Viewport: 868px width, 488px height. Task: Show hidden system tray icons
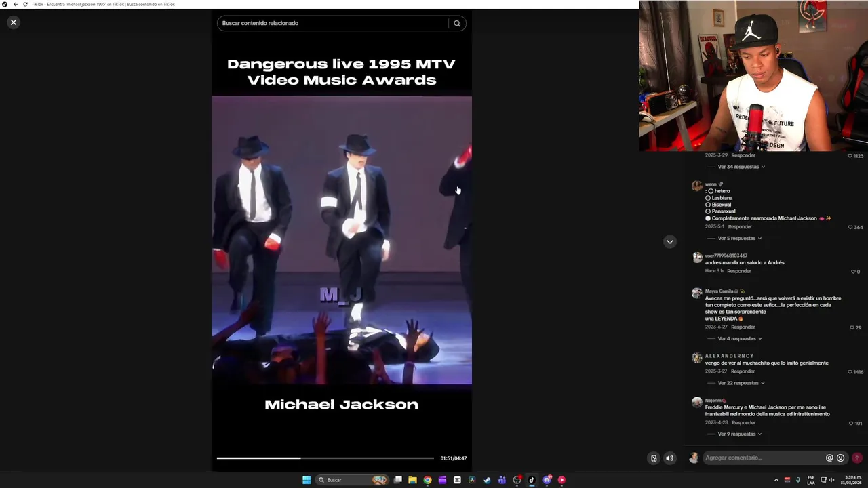tap(776, 480)
